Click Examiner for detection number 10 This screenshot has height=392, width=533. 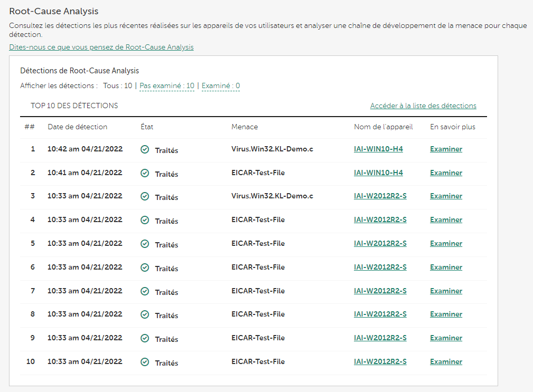[446, 362]
